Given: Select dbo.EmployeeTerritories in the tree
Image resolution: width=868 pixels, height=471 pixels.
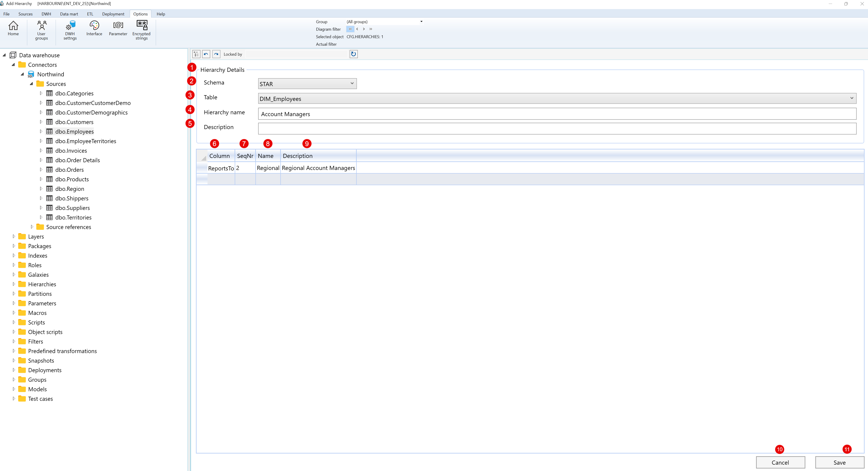Looking at the screenshot, I should (x=86, y=141).
